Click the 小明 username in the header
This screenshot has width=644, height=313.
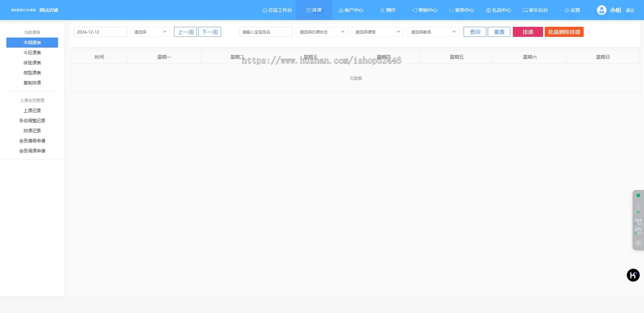pos(615,10)
